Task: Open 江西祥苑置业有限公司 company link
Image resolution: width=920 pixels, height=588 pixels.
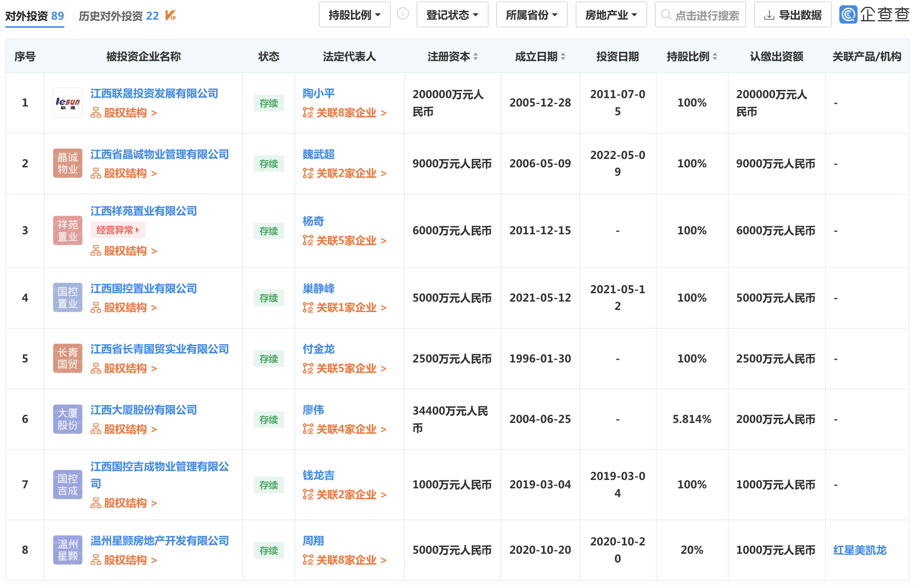Action: tap(144, 211)
